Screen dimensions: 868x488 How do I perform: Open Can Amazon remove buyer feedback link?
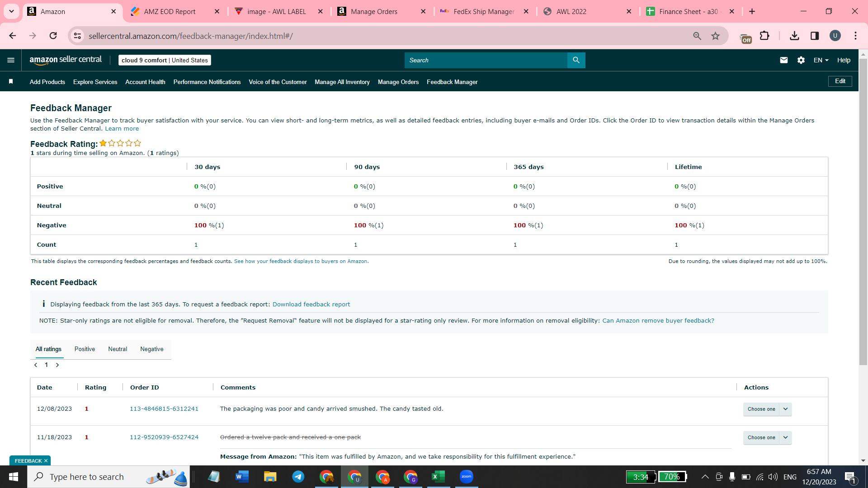(658, 321)
